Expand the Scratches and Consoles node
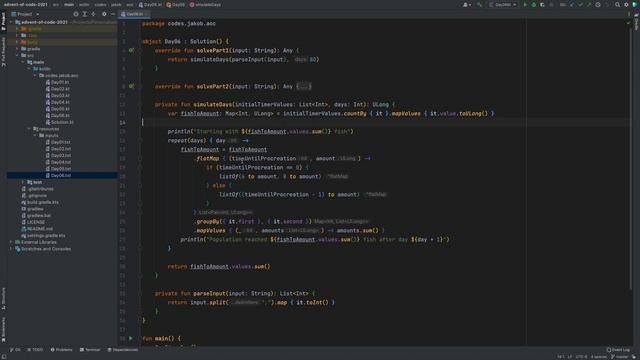 tap(11, 249)
